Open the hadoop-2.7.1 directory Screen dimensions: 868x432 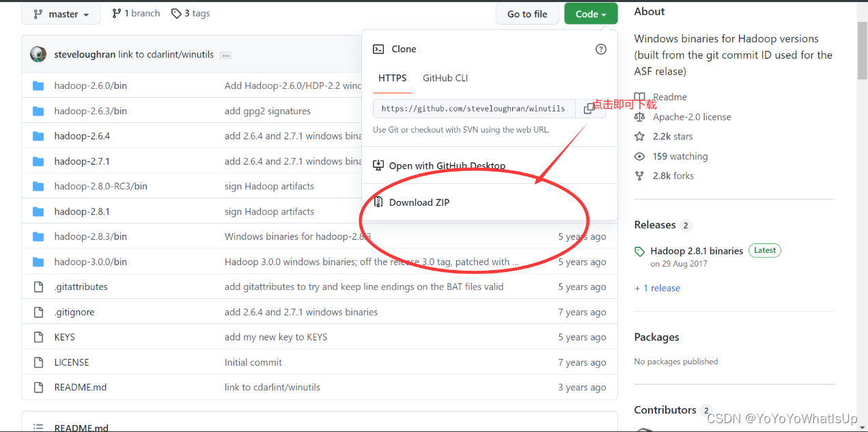(x=82, y=161)
